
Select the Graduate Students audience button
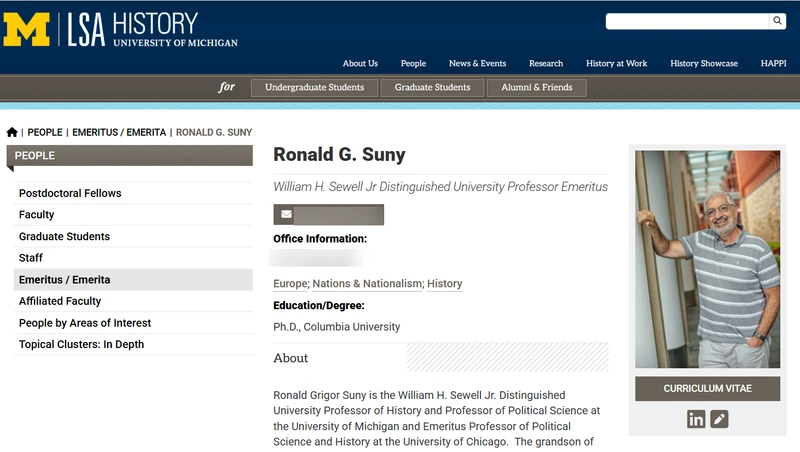(x=432, y=87)
